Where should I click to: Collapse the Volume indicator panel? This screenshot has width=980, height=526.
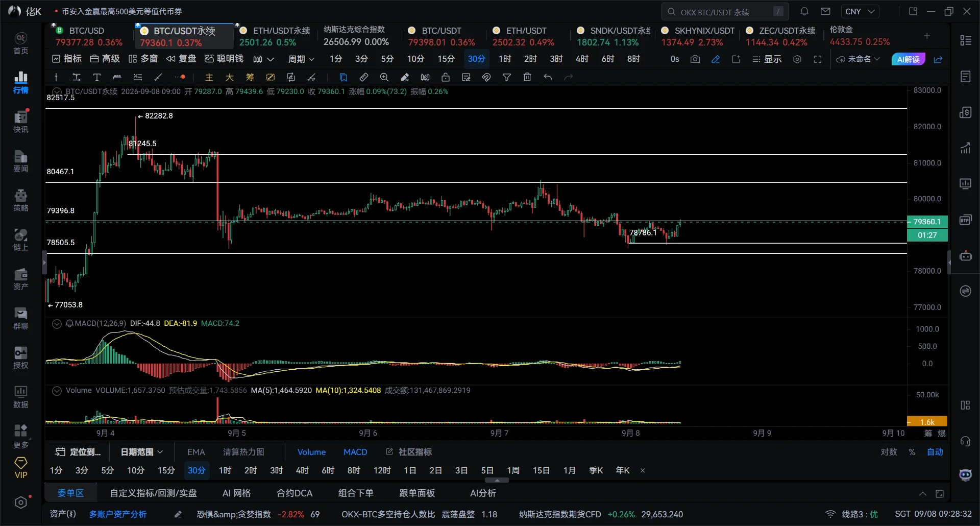click(57, 391)
